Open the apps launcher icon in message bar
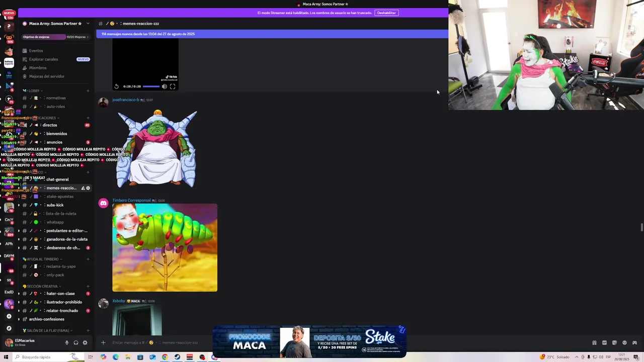This screenshot has width=644, height=362. [x=634, y=343]
